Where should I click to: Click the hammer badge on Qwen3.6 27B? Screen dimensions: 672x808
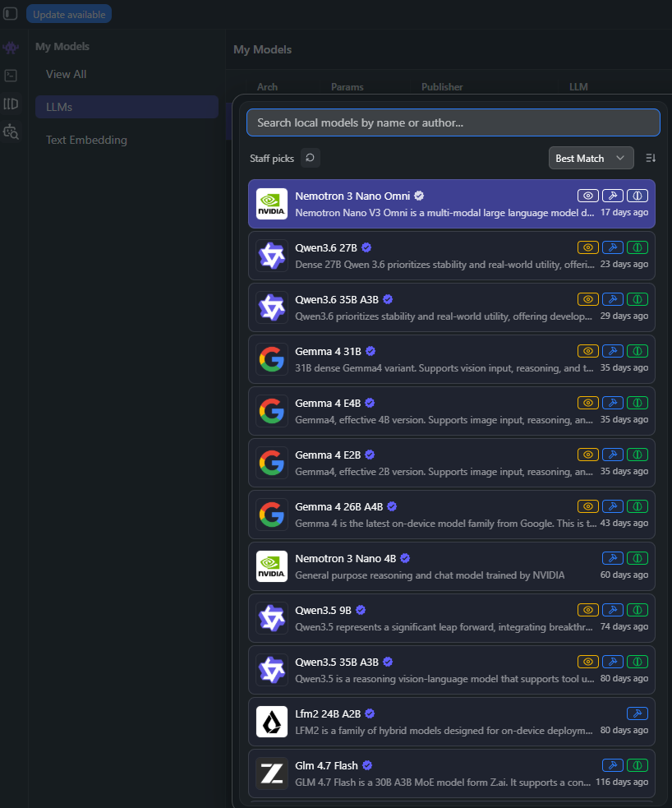tap(613, 247)
